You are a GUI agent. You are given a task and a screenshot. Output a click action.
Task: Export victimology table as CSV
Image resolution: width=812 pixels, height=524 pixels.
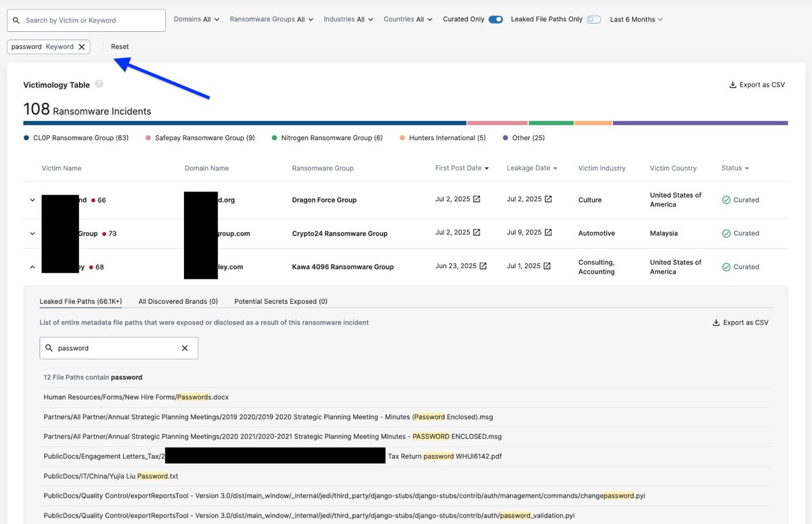click(x=757, y=85)
